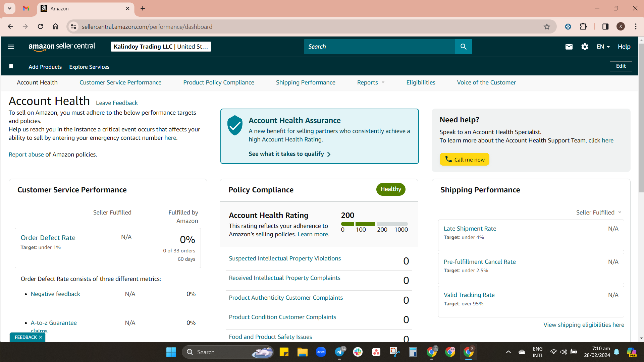The image size is (644, 362).
Task: Open the buyer messages mail icon
Action: 569,47
